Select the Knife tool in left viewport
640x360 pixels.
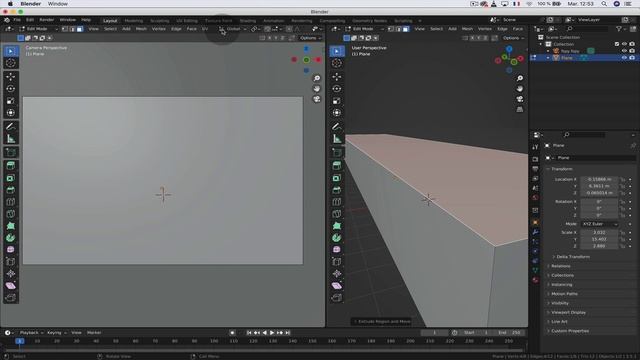tap(11, 213)
